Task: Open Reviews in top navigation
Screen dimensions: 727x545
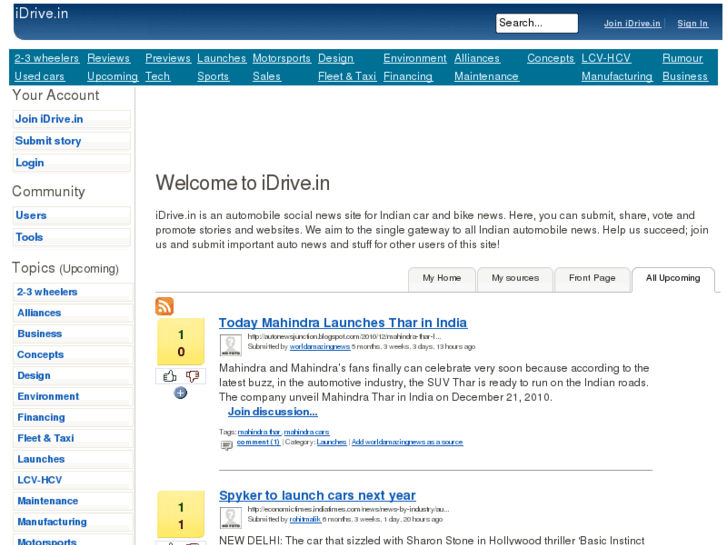Action: coord(108,58)
